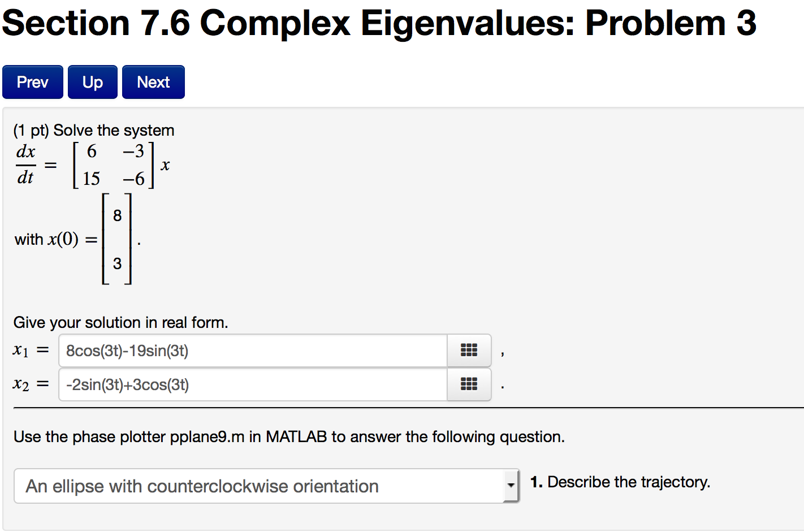The height and width of the screenshot is (532, 804).
Task: Advance to the Next problem
Action: point(153,82)
